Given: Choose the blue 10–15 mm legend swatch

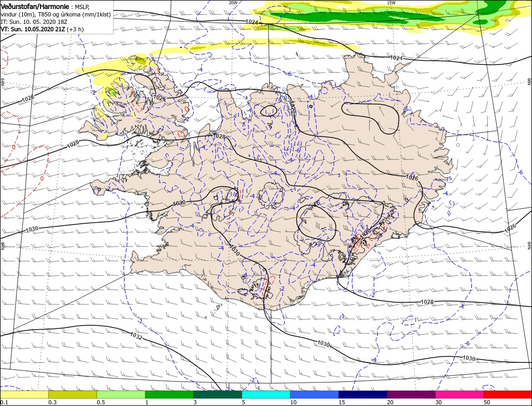Looking at the screenshot, I should 314,395.
